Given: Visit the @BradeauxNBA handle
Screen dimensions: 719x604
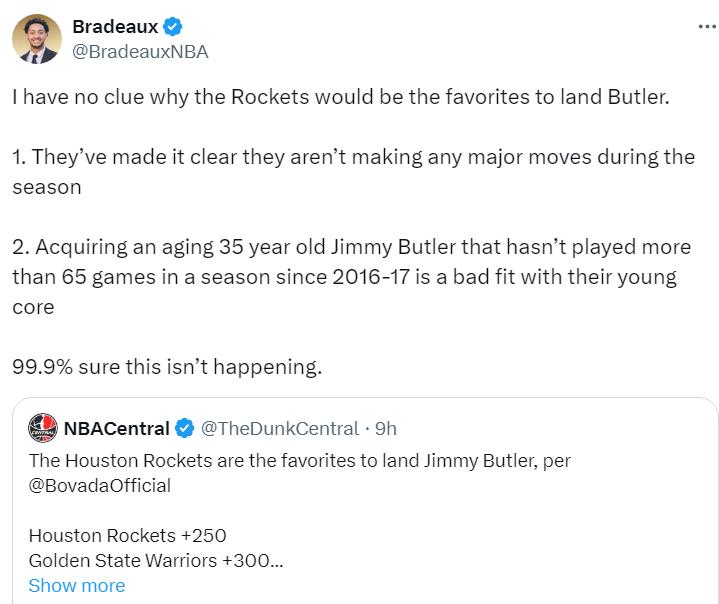Looking at the screenshot, I should coord(140,52).
